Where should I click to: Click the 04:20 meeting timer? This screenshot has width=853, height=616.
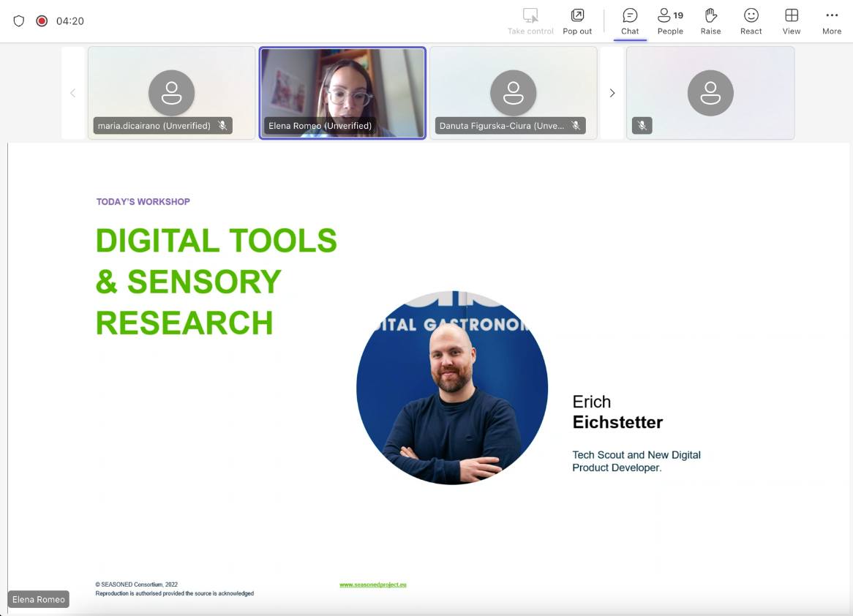70,21
